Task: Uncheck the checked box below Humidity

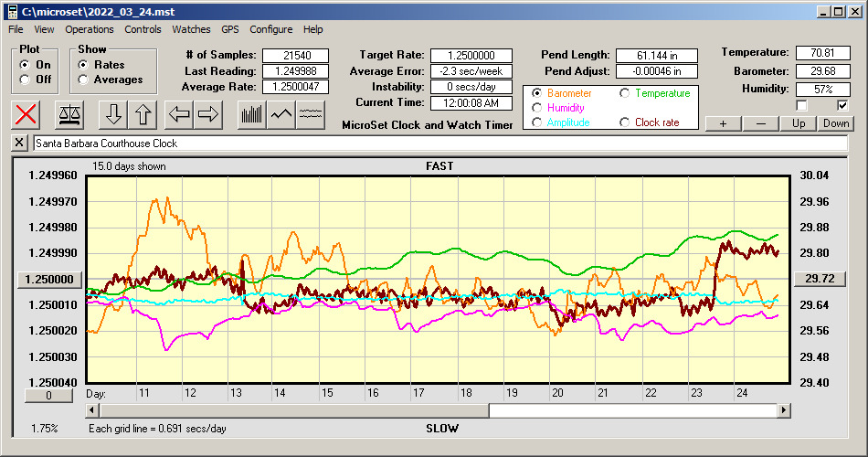Action: 842,105
